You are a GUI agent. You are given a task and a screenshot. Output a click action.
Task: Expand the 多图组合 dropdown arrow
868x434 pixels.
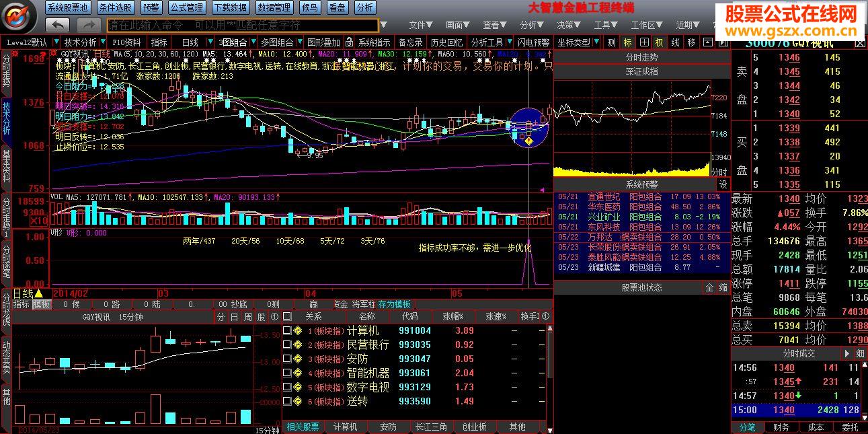click(x=299, y=42)
